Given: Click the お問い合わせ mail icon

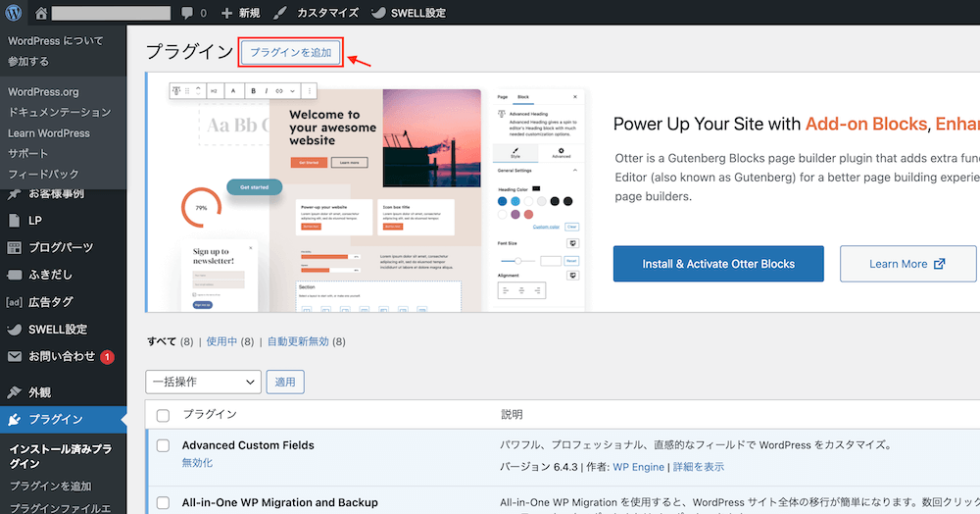Looking at the screenshot, I should click(x=14, y=357).
